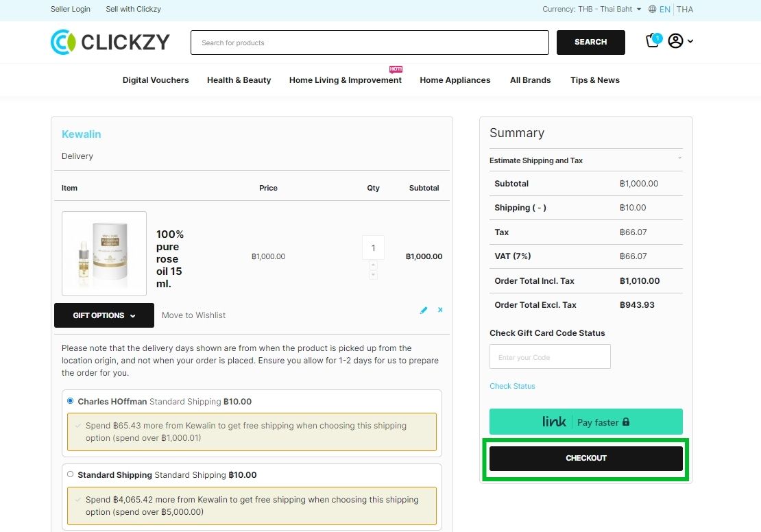Go to All Brands
Viewport: 761px width, 532px height.
[x=531, y=80]
